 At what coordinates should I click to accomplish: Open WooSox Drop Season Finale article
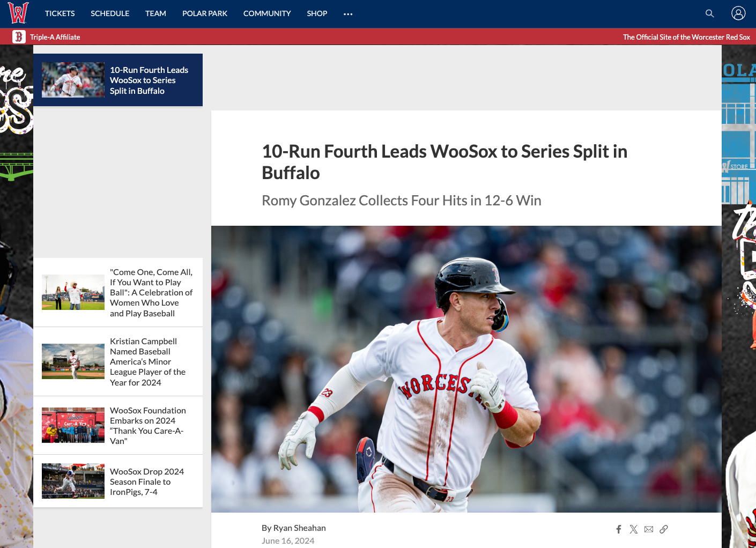click(x=118, y=482)
